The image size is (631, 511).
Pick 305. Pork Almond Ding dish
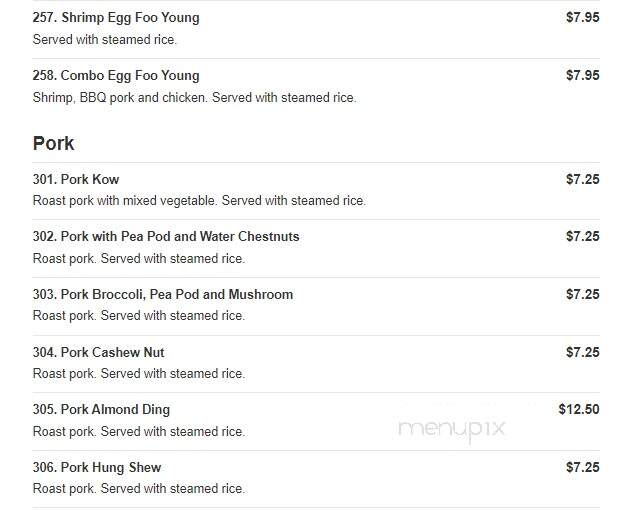point(101,410)
